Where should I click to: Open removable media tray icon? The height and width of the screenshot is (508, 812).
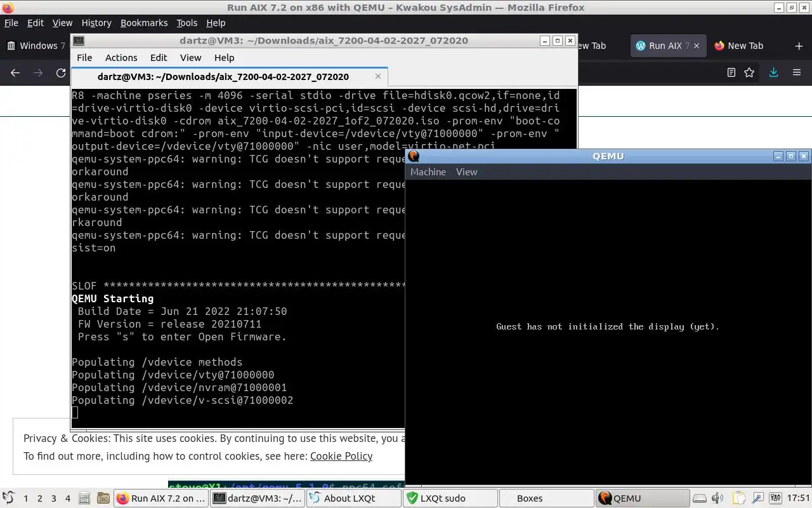[699, 498]
